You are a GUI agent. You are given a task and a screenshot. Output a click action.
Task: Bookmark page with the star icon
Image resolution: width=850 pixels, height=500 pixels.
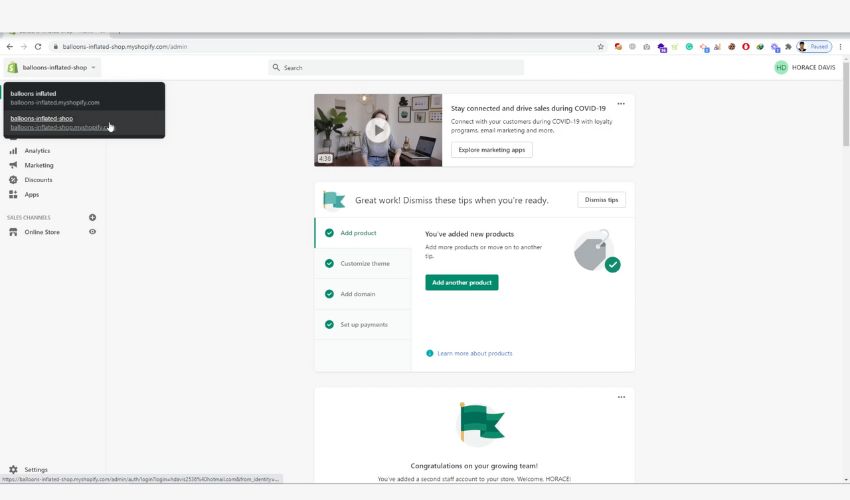[600, 46]
